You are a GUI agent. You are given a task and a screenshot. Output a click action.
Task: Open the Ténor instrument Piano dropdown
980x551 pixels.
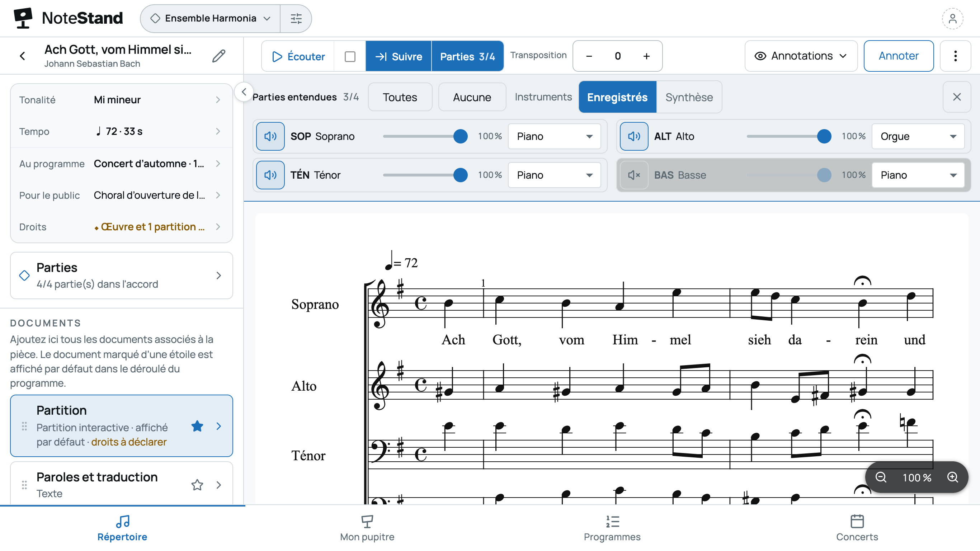[554, 175]
